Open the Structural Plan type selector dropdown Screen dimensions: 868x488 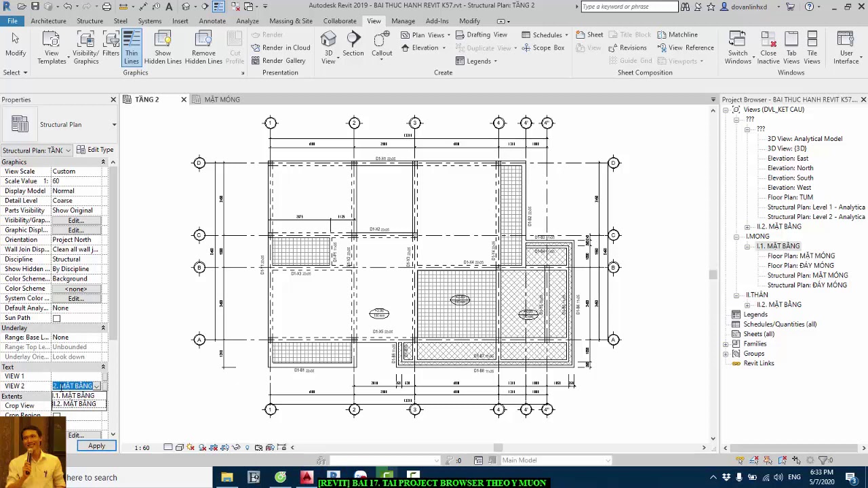114,125
